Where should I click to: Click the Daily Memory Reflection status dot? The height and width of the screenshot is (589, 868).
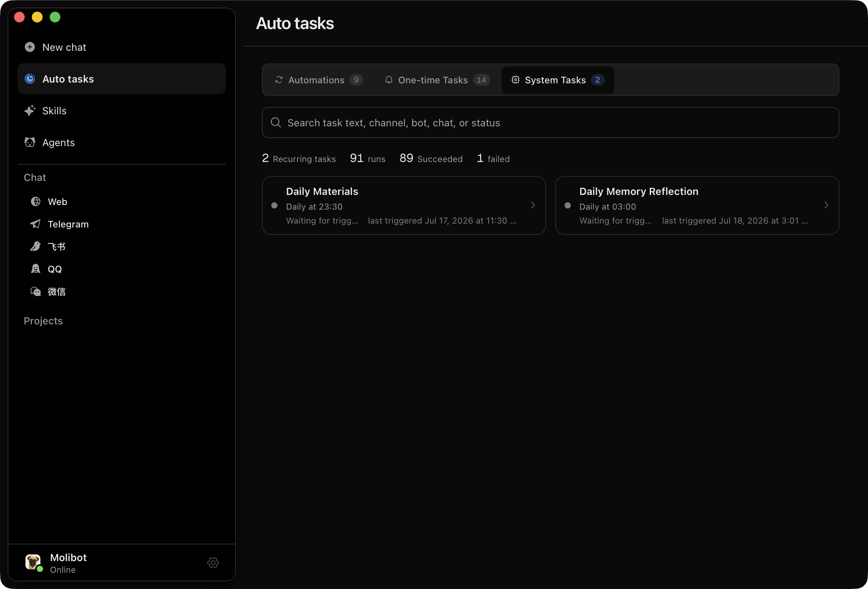point(568,205)
